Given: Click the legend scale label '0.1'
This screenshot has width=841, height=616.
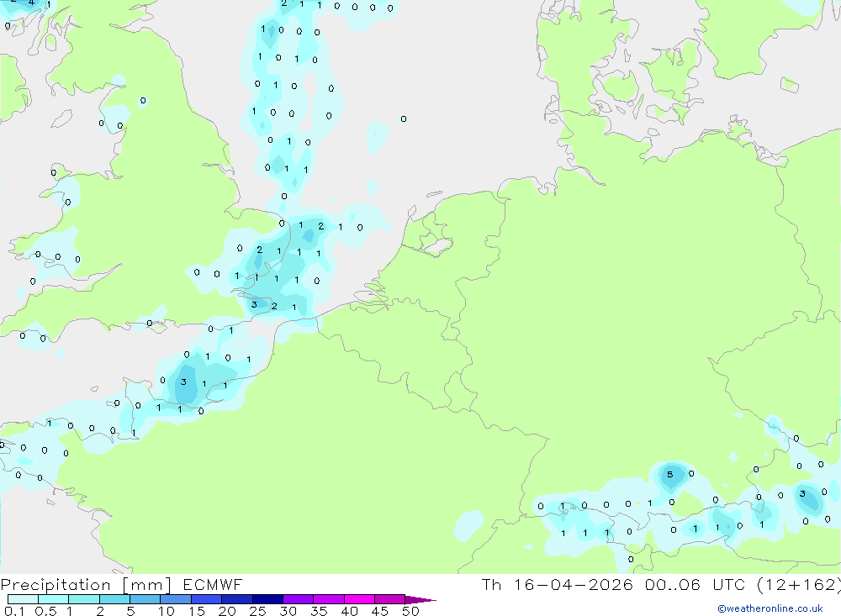Looking at the screenshot, I should tap(14, 611).
